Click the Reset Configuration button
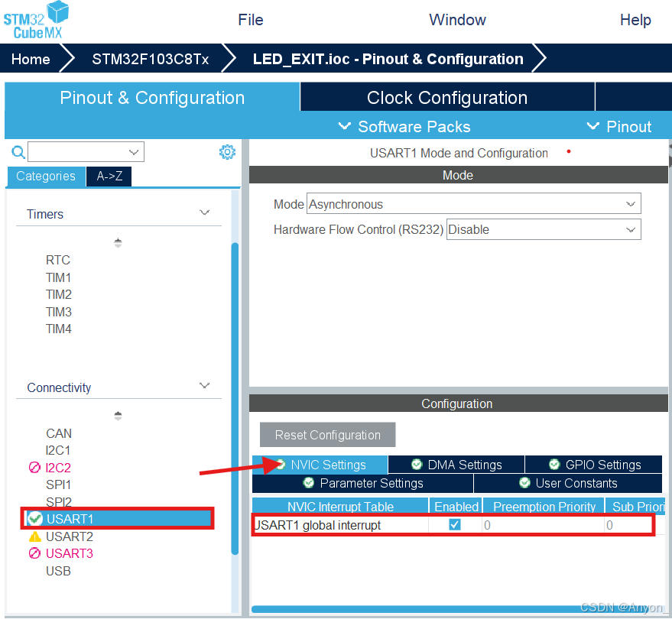 [x=327, y=435]
